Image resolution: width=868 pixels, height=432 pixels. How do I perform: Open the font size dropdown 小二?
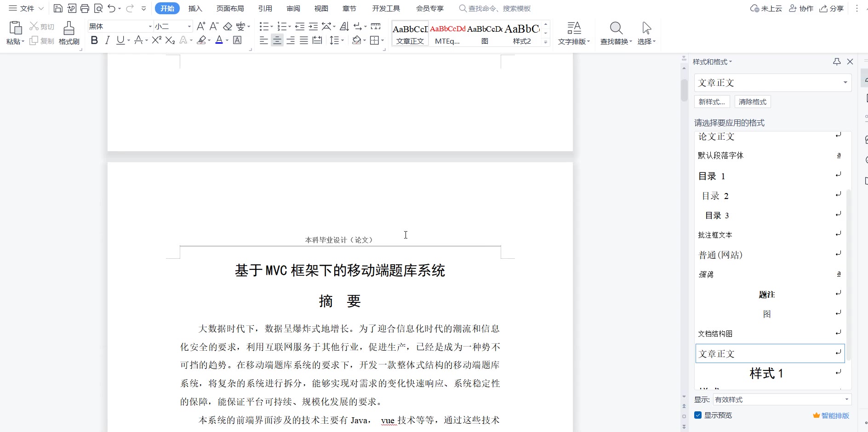coord(189,26)
